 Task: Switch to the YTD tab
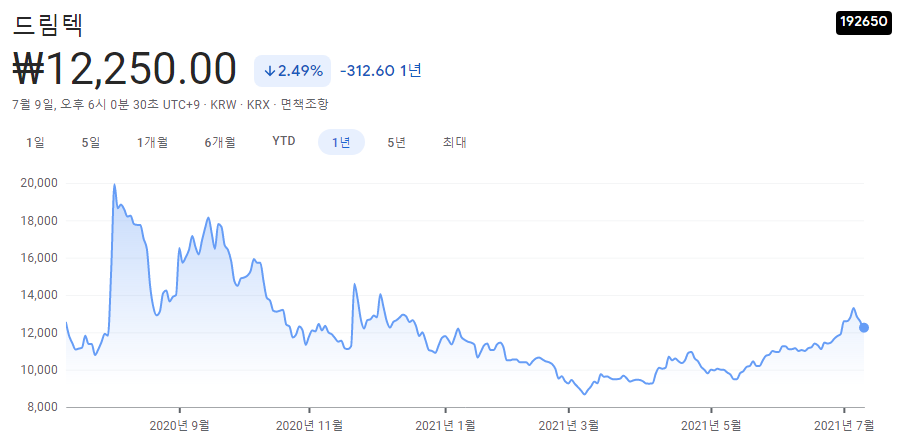[x=284, y=141]
